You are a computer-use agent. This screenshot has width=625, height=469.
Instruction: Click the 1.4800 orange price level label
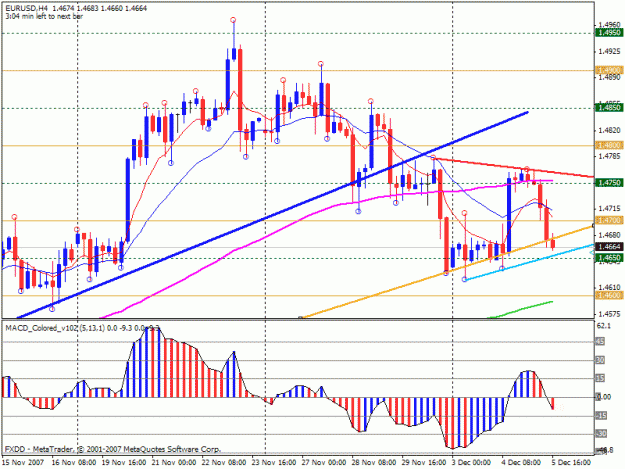coord(609,145)
